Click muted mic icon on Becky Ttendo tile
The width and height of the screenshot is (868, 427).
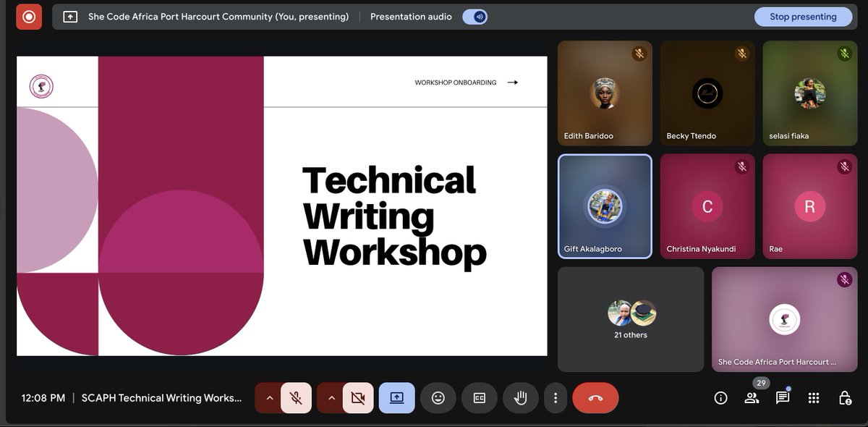coord(741,54)
